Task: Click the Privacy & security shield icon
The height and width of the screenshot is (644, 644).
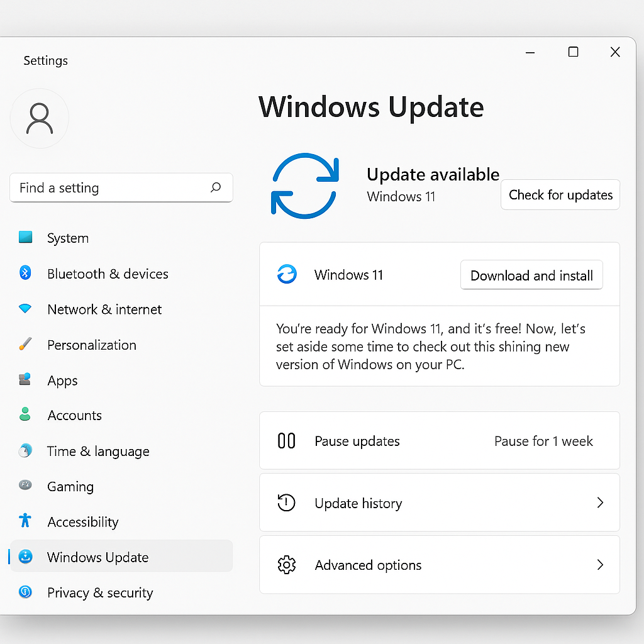Action: [x=25, y=592]
